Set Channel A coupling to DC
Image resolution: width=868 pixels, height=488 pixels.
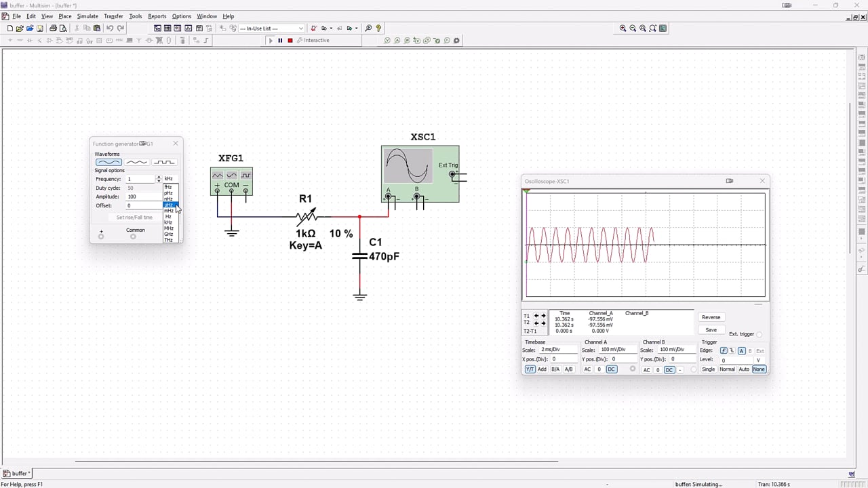pyautogui.click(x=611, y=369)
